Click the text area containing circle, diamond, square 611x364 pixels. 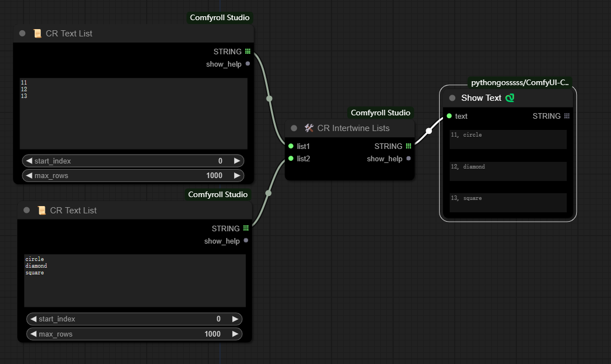[134, 280]
